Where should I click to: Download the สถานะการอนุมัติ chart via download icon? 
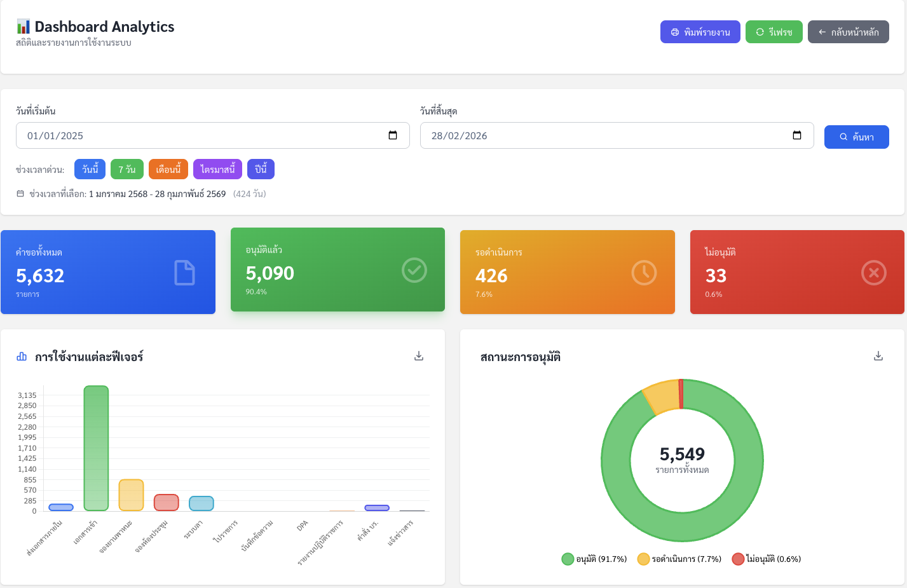click(878, 356)
